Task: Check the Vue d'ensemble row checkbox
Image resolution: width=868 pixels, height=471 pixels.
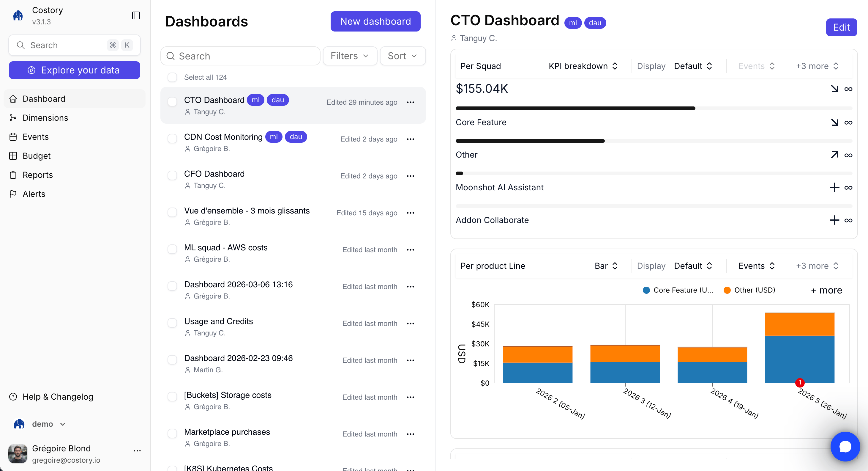Action: click(x=172, y=212)
